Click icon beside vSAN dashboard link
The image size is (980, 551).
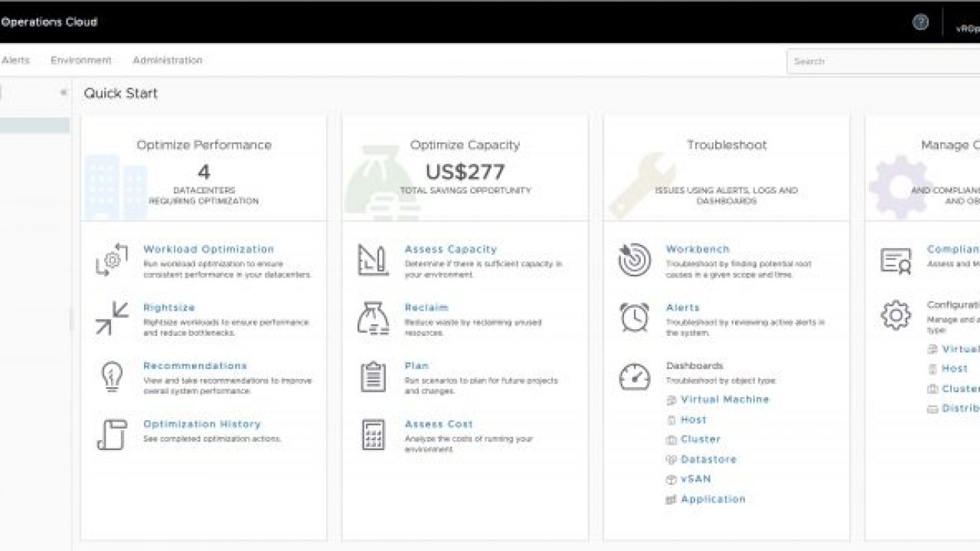tap(671, 479)
